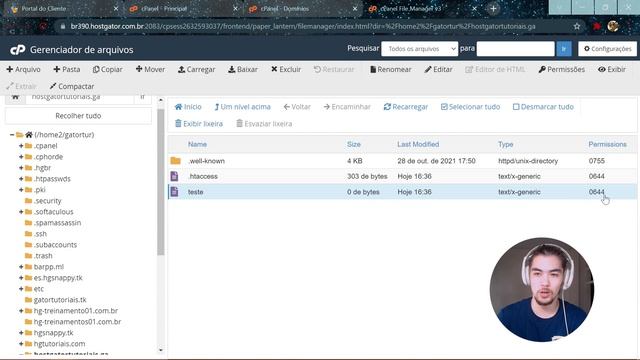Image resolution: width=640 pixels, height=360 pixels.
Task: Click the browser address bar URL
Action: tap(303, 27)
